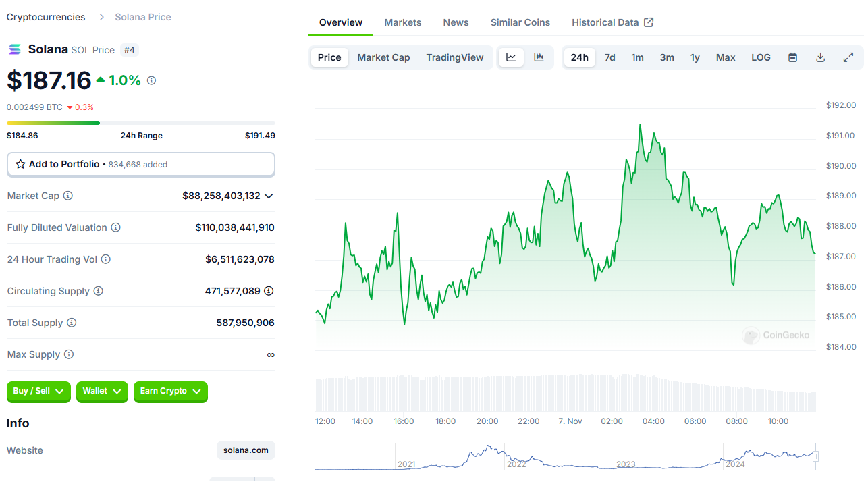This screenshot has height=484, width=868.
Task: Click the 0.002499 BTC price text
Action: [x=34, y=107]
